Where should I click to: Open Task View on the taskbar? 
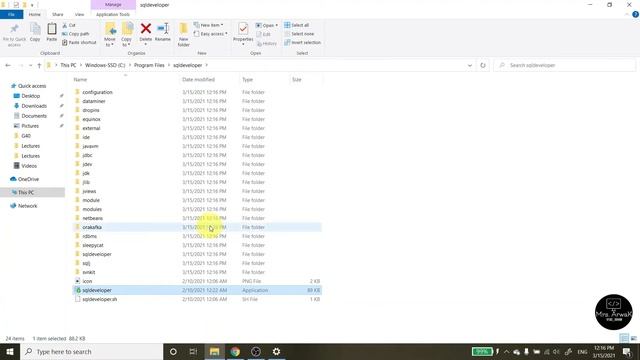tap(193, 351)
